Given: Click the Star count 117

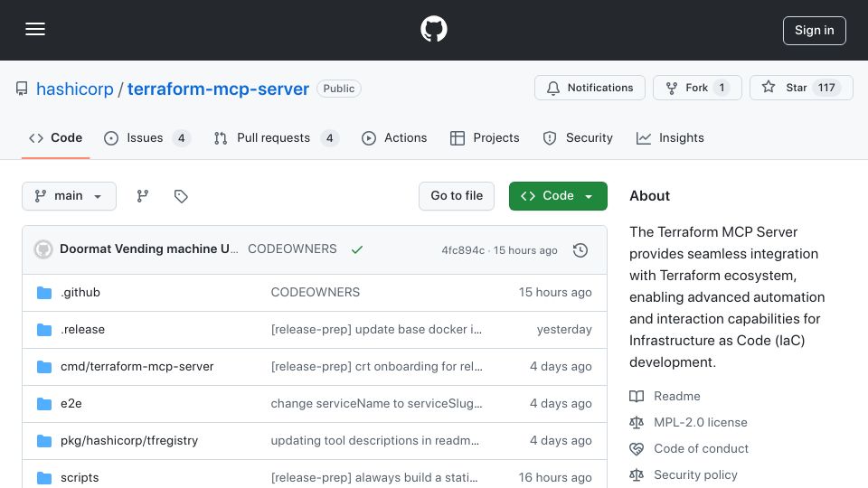Looking at the screenshot, I should 826,88.
